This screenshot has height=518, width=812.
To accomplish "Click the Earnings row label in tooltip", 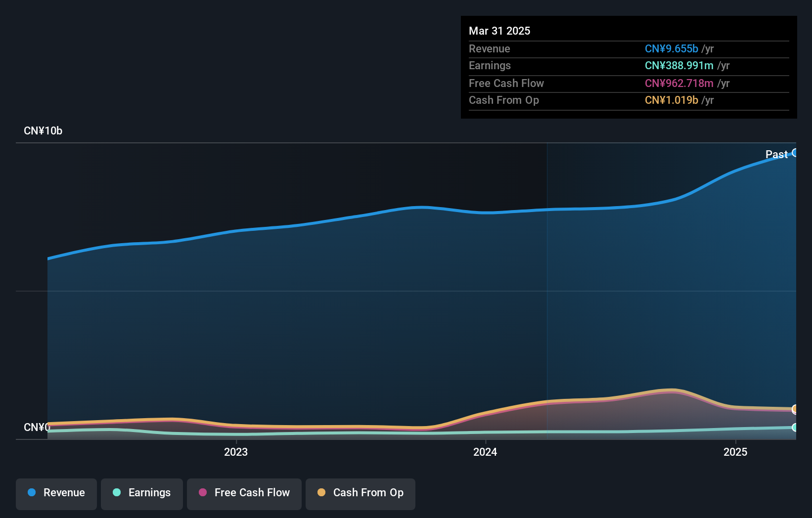I will (x=490, y=65).
